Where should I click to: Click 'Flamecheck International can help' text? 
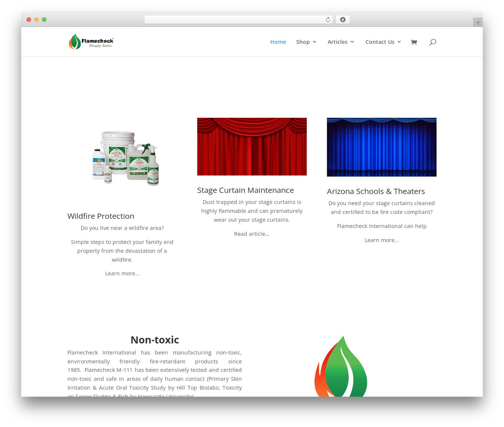[x=382, y=226]
